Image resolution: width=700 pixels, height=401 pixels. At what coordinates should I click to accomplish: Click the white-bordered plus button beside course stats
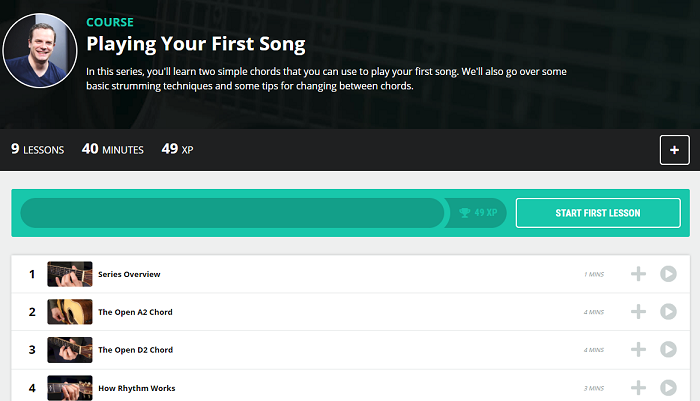674,150
